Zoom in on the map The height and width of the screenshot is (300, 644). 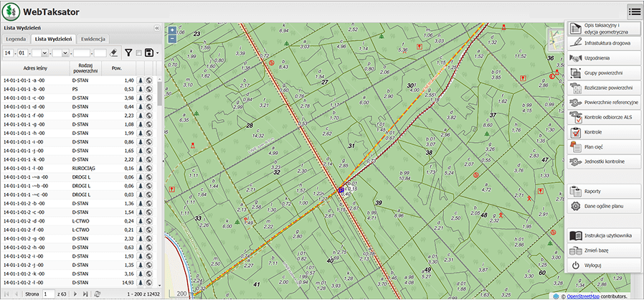(172, 30)
